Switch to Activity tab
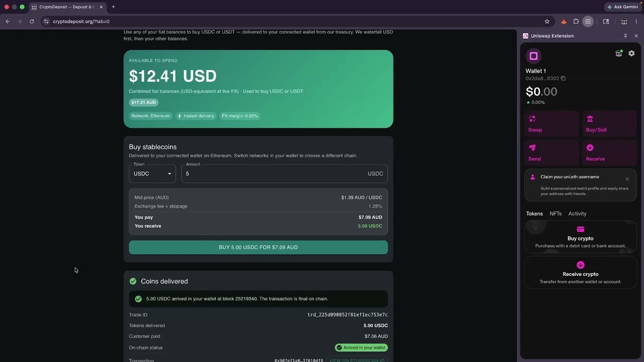The width and height of the screenshot is (644, 362). 577,214
